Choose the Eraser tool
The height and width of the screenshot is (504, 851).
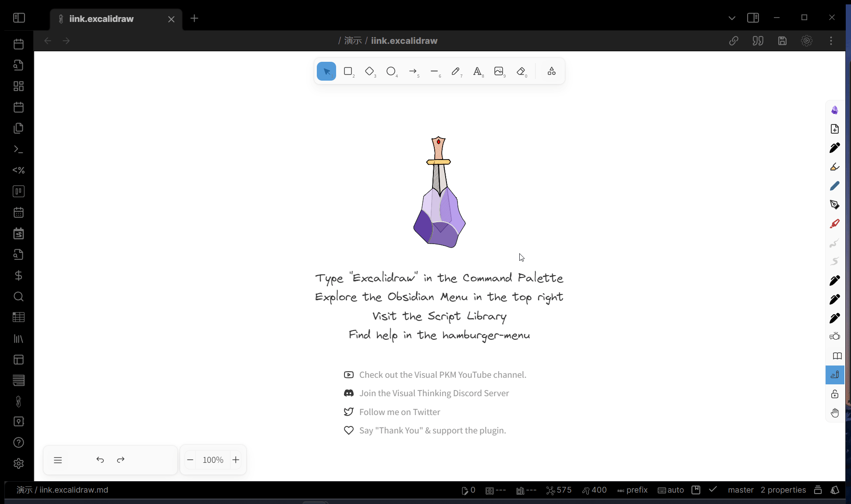click(x=521, y=71)
